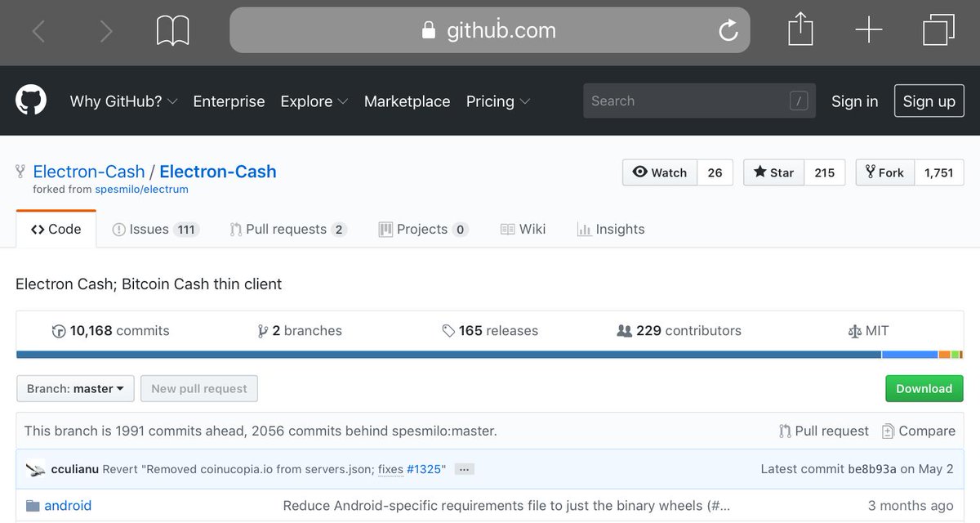The width and height of the screenshot is (980, 523).
Task: Show Safari tabs overview icon
Action: point(938,30)
